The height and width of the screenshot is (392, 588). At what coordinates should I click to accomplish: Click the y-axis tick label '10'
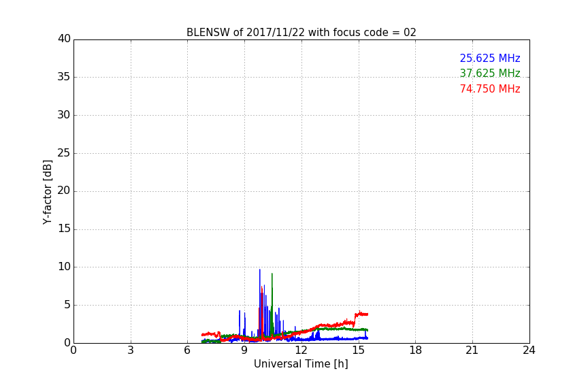[64, 267]
